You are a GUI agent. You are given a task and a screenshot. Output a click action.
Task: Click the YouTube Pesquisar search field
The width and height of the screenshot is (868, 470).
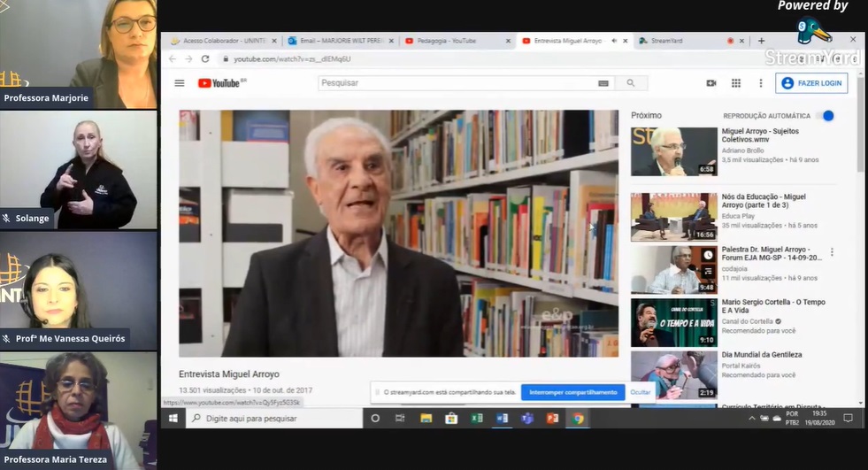point(456,83)
